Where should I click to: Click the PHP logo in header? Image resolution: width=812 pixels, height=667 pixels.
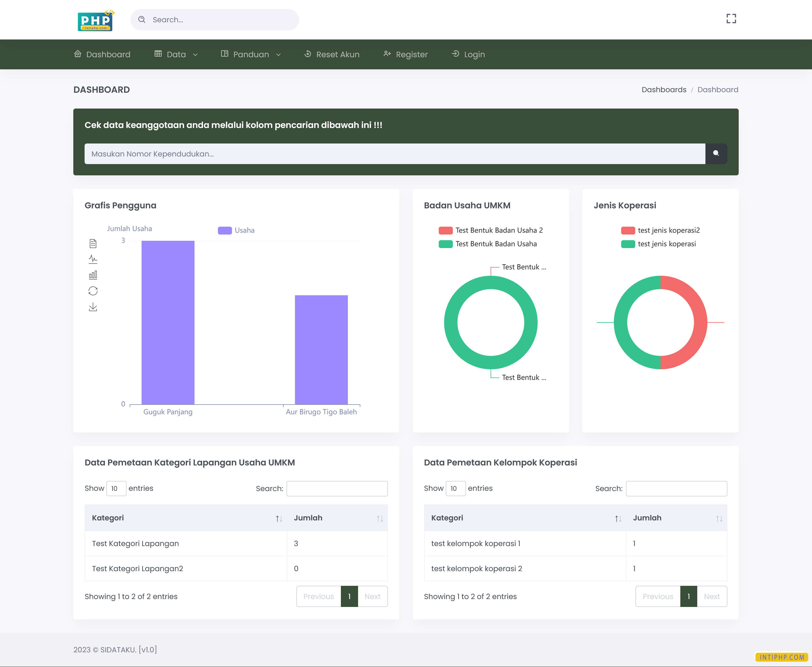point(95,21)
